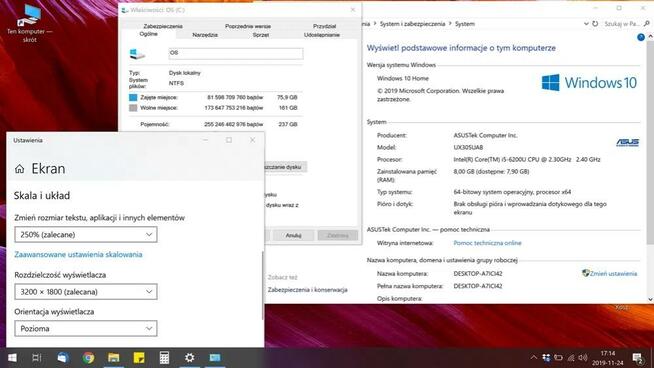Select the Windows 10 Home edition text
This screenshot has height=368, width=654.
click(402, 78)
